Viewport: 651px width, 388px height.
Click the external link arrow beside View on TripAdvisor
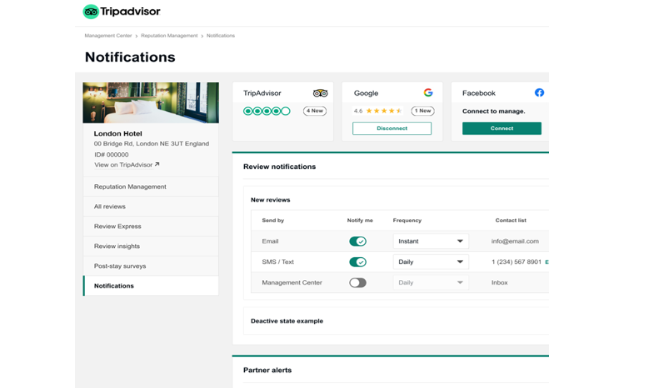[157, 164]
